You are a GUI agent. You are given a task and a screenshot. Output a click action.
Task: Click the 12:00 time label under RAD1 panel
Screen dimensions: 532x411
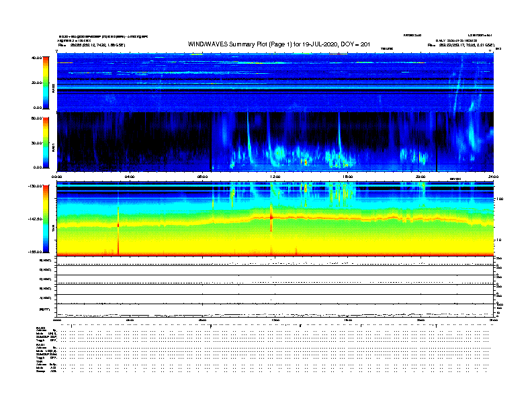275,177
